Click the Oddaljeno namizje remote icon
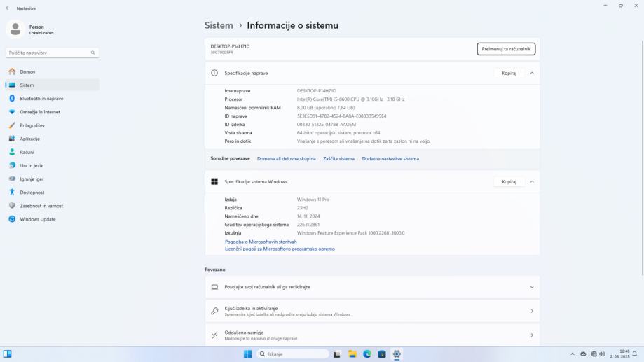644x362 pixels. (x=214, y=335)
